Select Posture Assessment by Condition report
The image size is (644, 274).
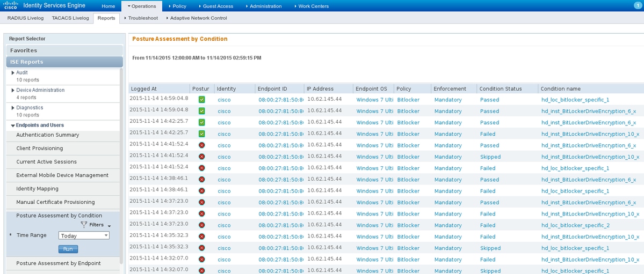coord(59,216)
